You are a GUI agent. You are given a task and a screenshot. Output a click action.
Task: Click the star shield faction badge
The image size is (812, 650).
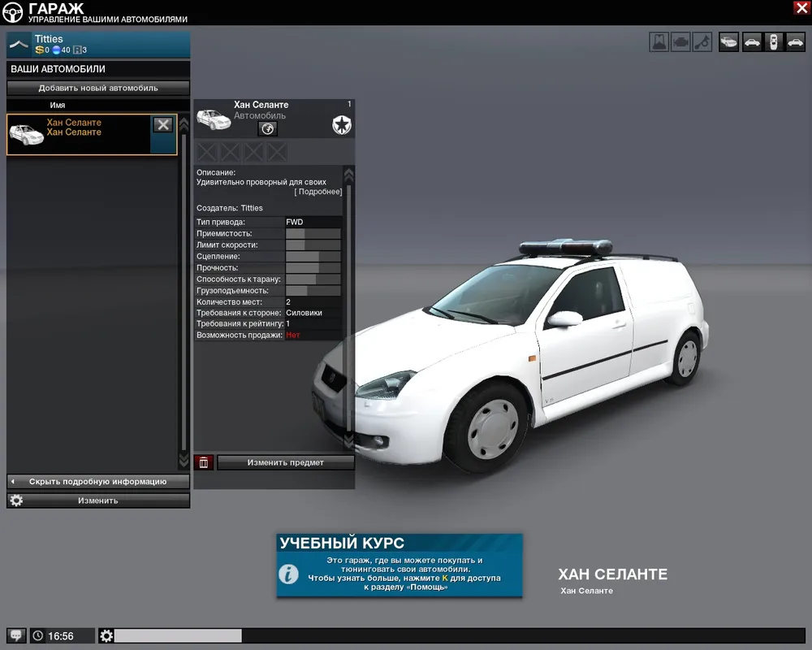[x=341, y=124]
